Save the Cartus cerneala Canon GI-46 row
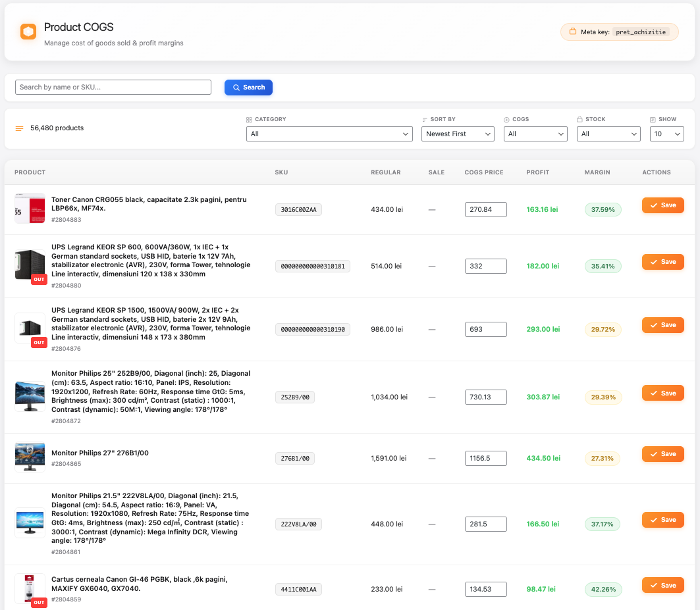700x610 pixels. (x=663, y=586)
